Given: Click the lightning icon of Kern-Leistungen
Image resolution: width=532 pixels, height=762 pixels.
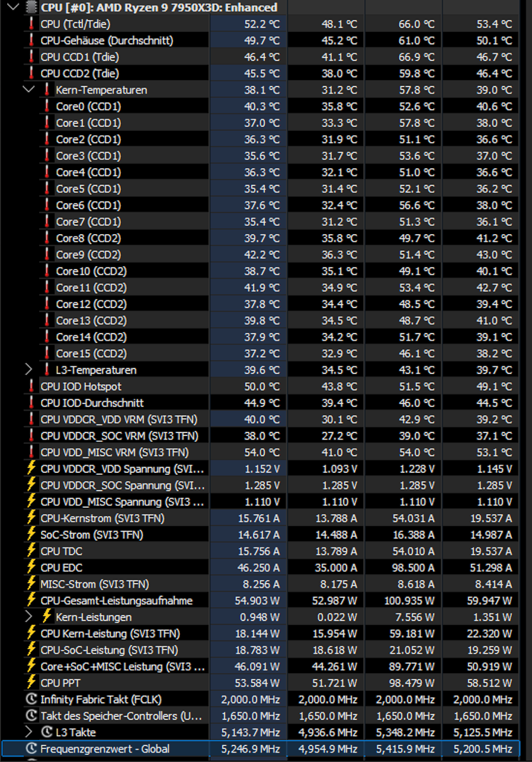Looking at the screenshot, I should pyautogui.click(x=47, y=617).
